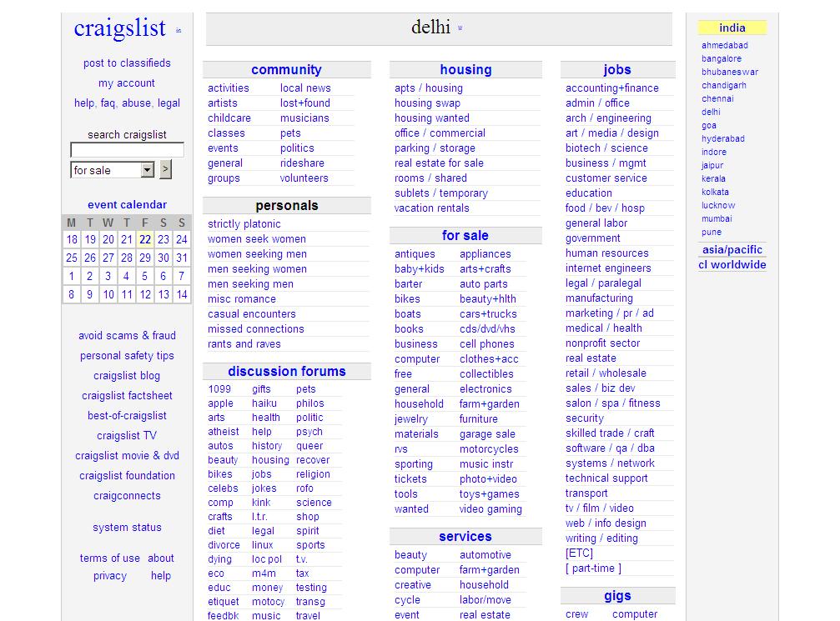This screenshot has width=840, height=621.
Task: Open the gigs section heading
Action: 617,596
